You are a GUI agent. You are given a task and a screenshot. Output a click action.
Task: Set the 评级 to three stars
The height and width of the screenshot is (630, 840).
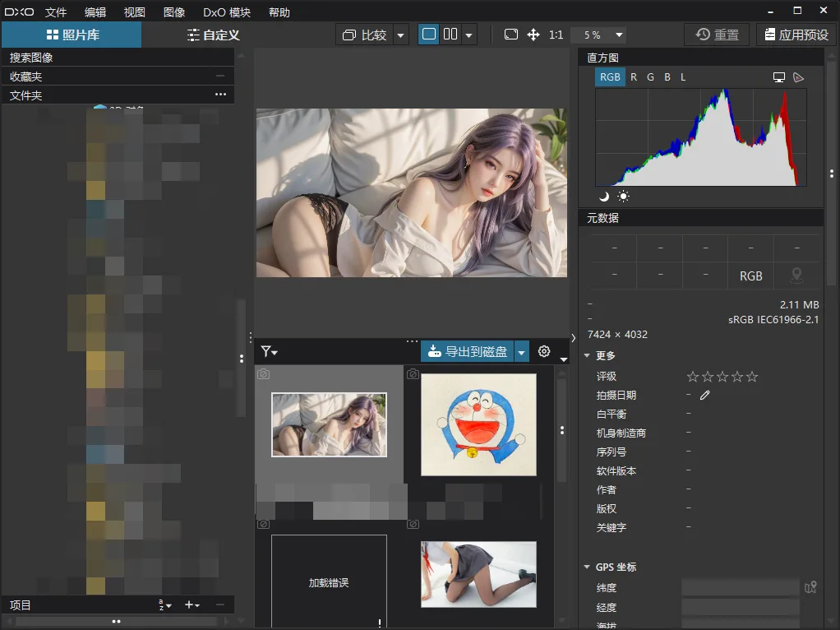coord(722,377)
